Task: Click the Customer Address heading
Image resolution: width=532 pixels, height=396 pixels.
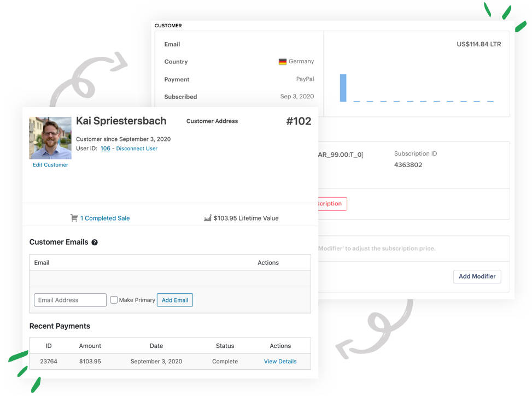Action: pos(212,121)
